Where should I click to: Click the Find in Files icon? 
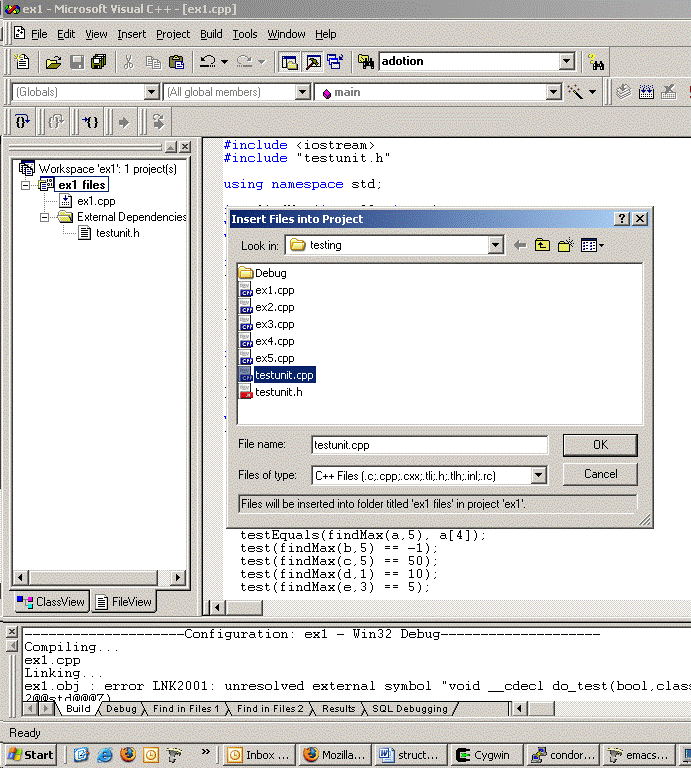click(366, 62)
